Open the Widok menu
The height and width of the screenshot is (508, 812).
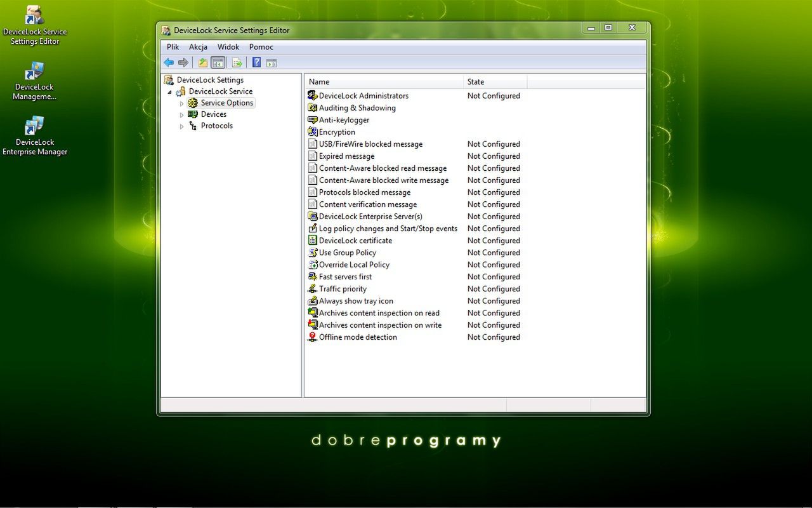228,47
